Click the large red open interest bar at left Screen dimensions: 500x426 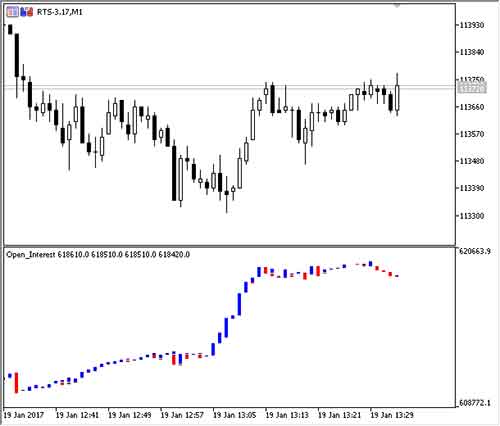[16, 383]
